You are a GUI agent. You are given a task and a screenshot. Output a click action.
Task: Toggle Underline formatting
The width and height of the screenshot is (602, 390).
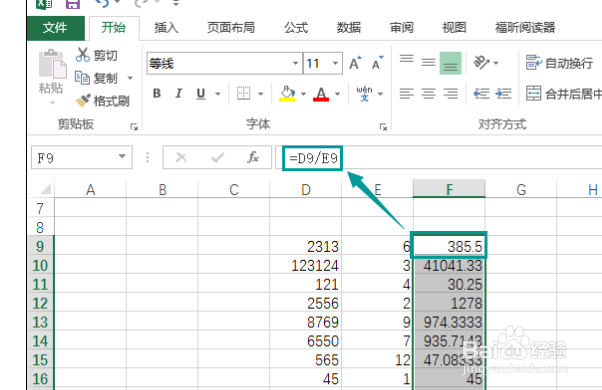pos(201,94)
